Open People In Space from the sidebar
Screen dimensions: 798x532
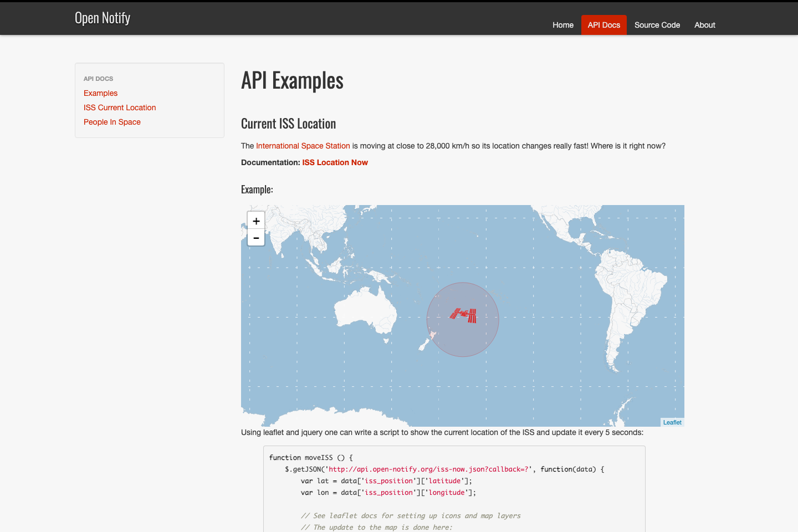coord(112,122)
